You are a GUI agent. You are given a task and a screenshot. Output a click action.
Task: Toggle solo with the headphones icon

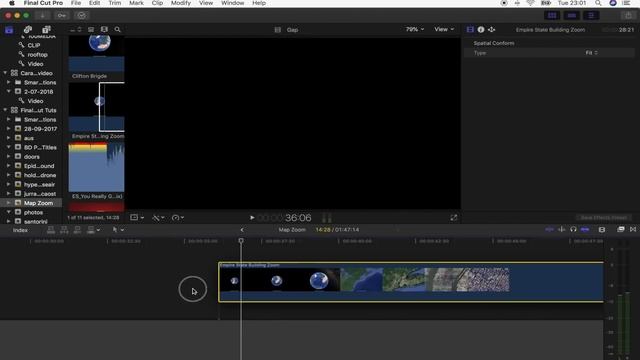click(x=573, y=229)
